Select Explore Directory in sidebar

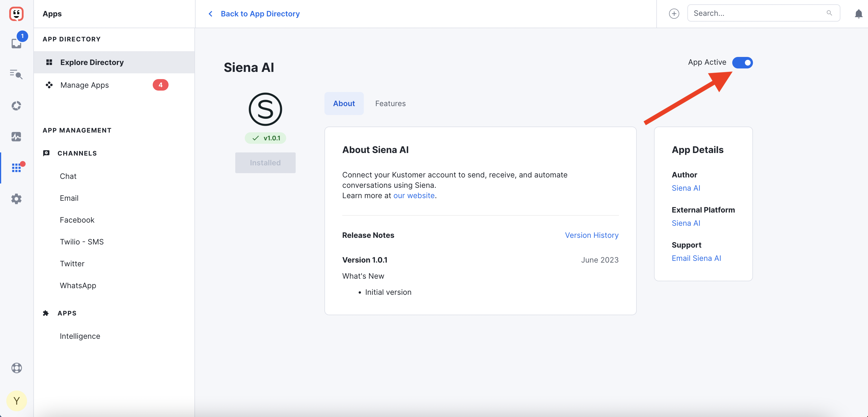click(114, 62)
